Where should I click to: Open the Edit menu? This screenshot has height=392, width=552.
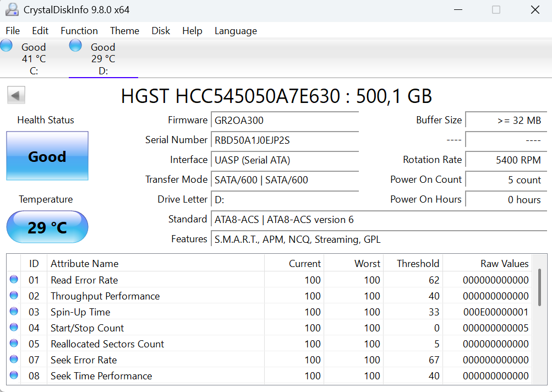[40, 31]
